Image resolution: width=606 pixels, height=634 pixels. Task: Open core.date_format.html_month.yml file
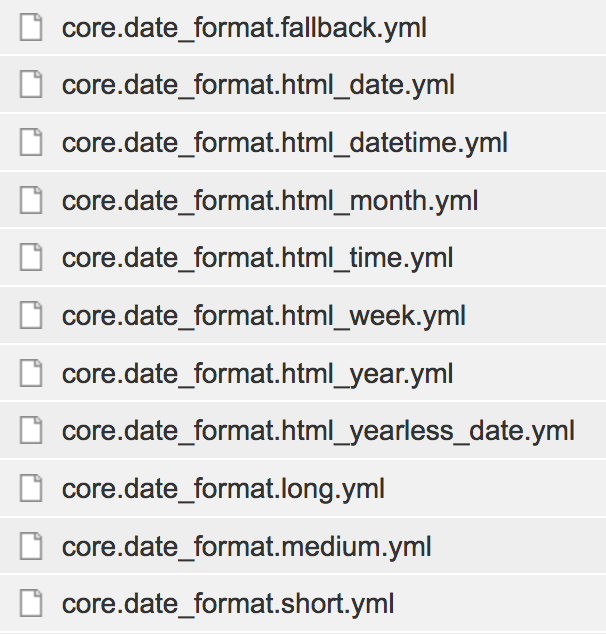click(270, 201)
